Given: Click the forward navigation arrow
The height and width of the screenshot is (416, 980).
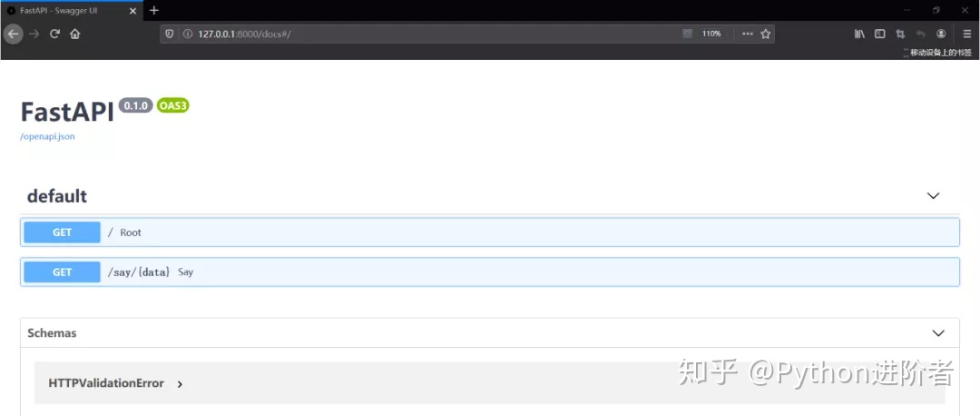Looking at the screenshot, I should 34,34.
